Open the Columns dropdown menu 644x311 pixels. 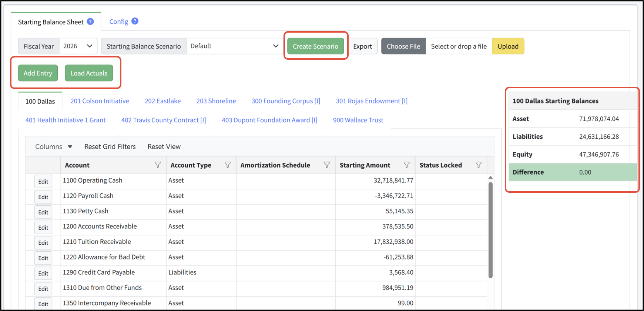click(x=54, y=146)
